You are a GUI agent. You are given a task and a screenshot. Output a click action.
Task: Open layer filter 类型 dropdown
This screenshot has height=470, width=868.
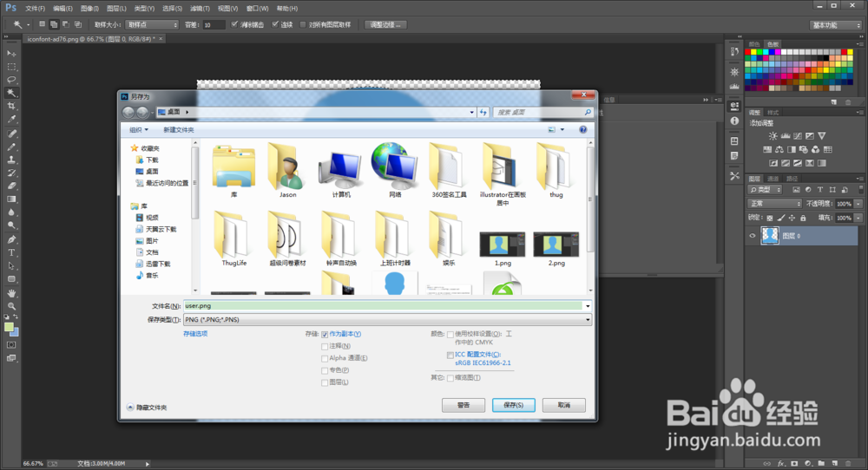point(765,190)
